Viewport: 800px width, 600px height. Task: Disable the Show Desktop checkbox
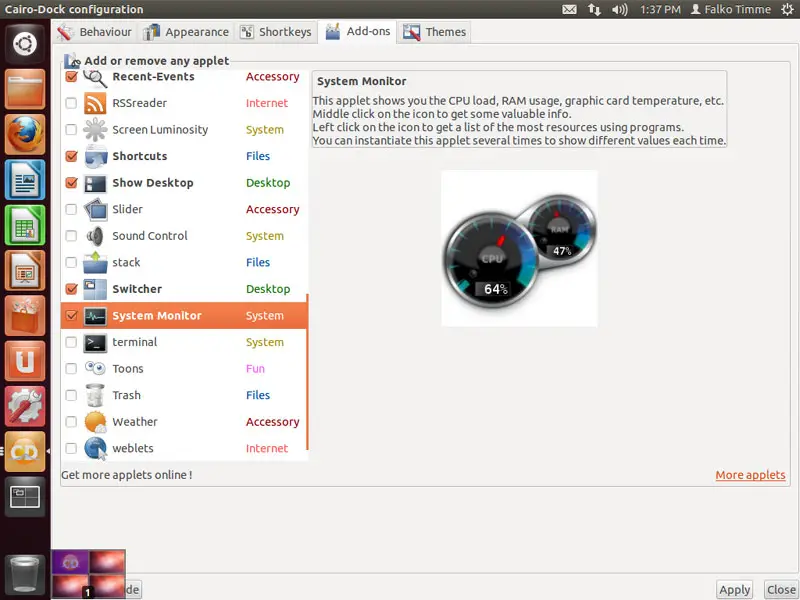pos(71,183)
